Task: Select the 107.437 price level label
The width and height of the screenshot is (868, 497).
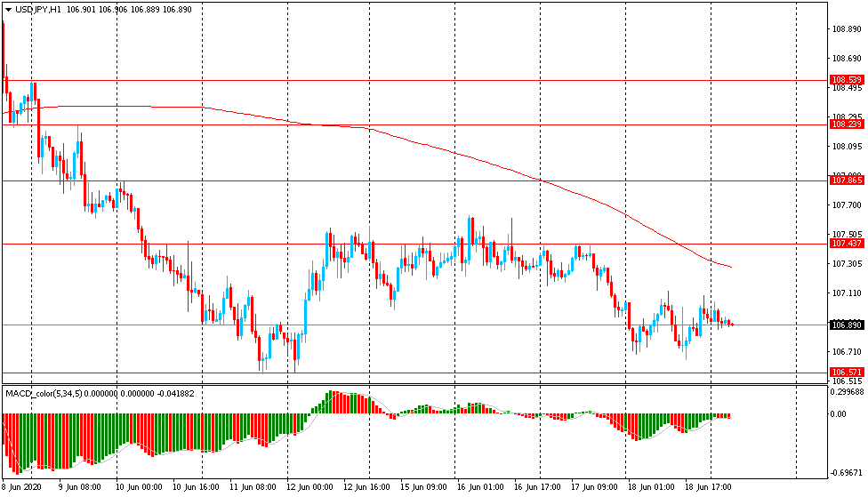Action: pyautogui.click(x=847, y=244)
